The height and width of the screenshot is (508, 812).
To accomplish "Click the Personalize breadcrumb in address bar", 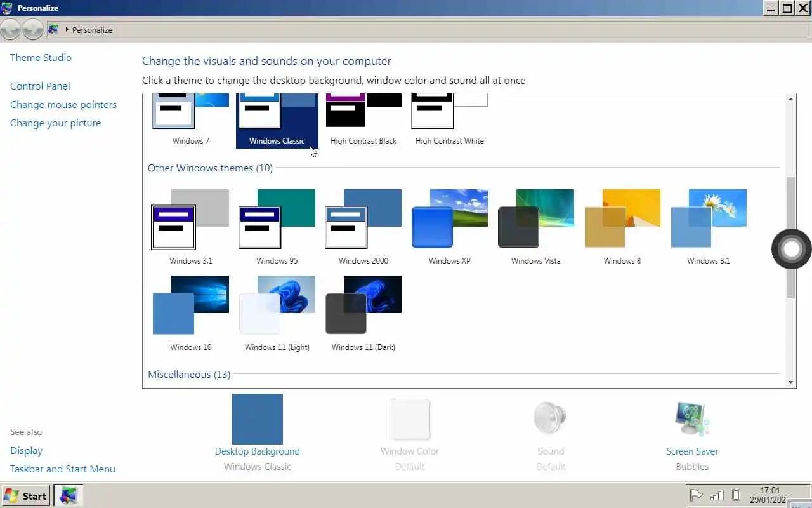I will tap(92, 30).
